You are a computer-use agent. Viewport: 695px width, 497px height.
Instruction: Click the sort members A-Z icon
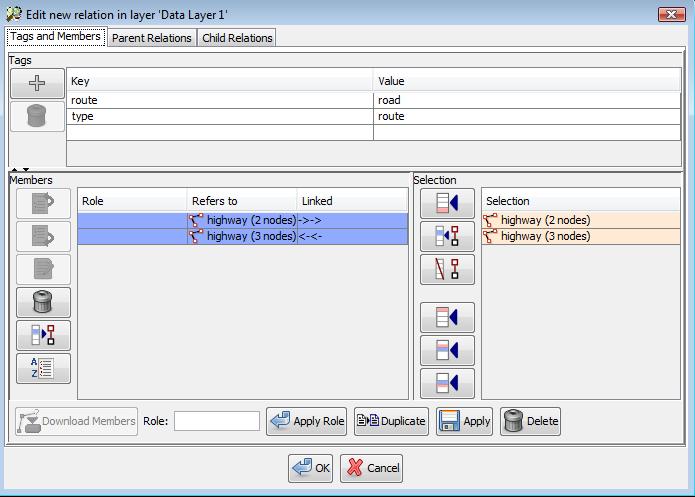43,368
